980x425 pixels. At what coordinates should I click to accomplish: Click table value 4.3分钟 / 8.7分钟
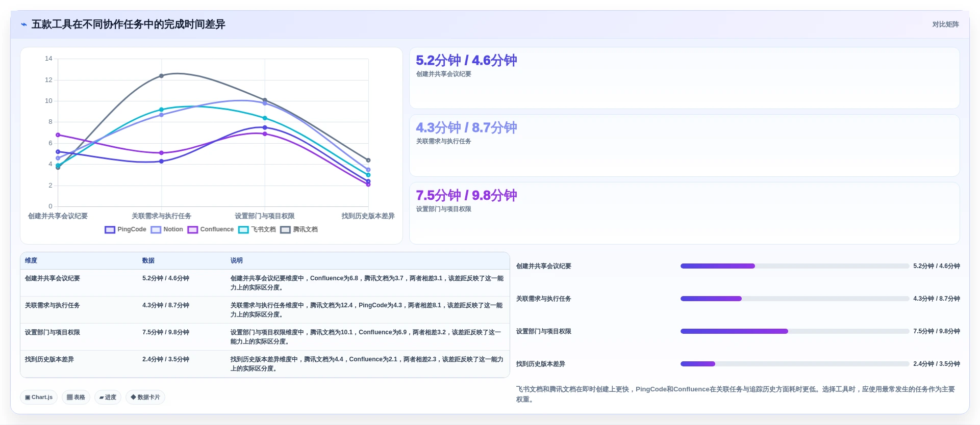166,305
